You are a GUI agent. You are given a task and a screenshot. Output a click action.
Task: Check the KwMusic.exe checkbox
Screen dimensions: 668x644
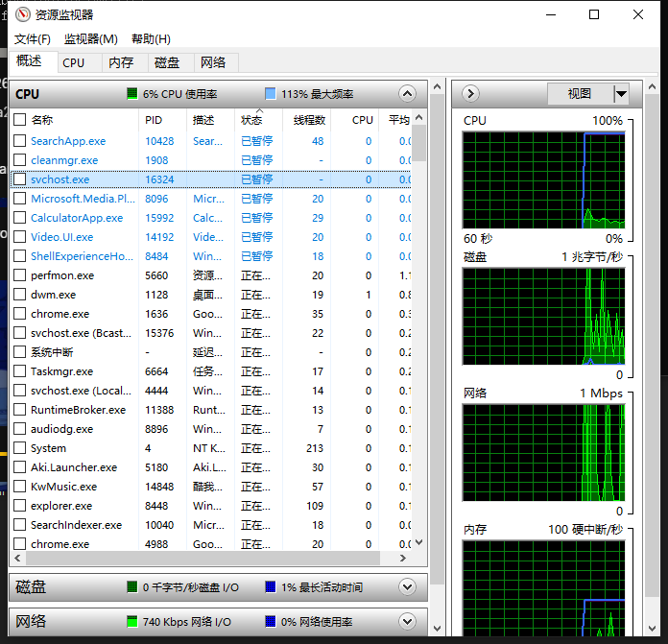(19, 487)
